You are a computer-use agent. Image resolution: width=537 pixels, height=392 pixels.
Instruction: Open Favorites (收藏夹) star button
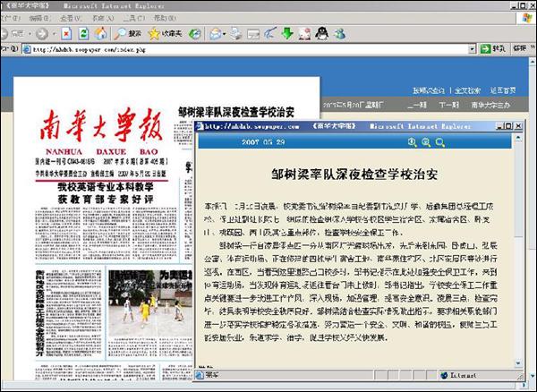point(165,33)
